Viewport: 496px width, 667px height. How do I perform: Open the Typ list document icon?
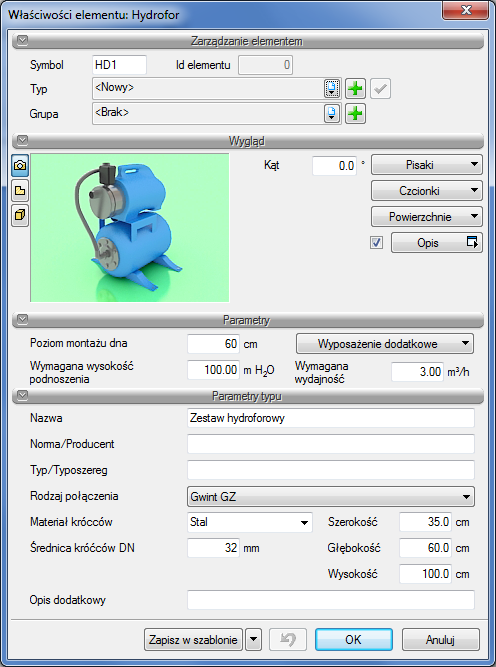coord(332,88)
